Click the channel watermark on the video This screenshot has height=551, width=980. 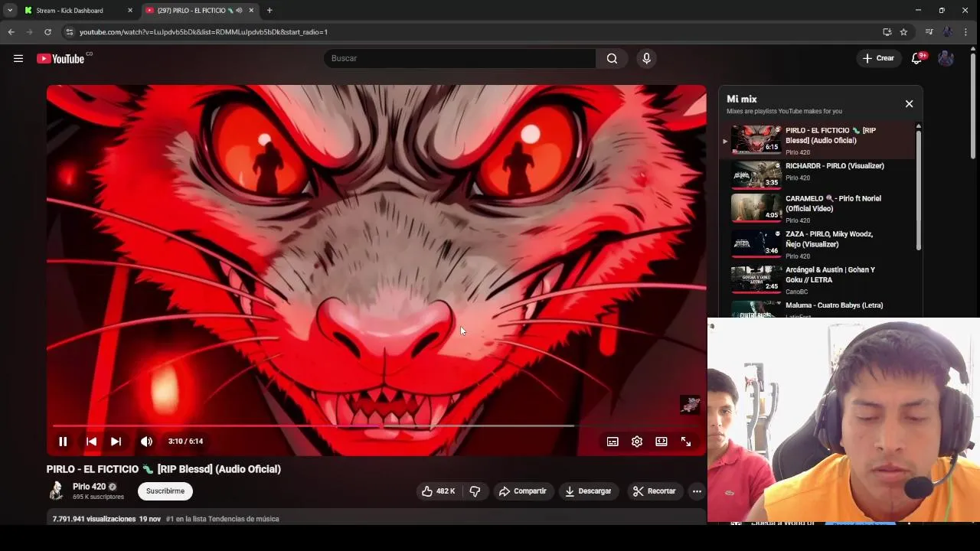point(690,405)
